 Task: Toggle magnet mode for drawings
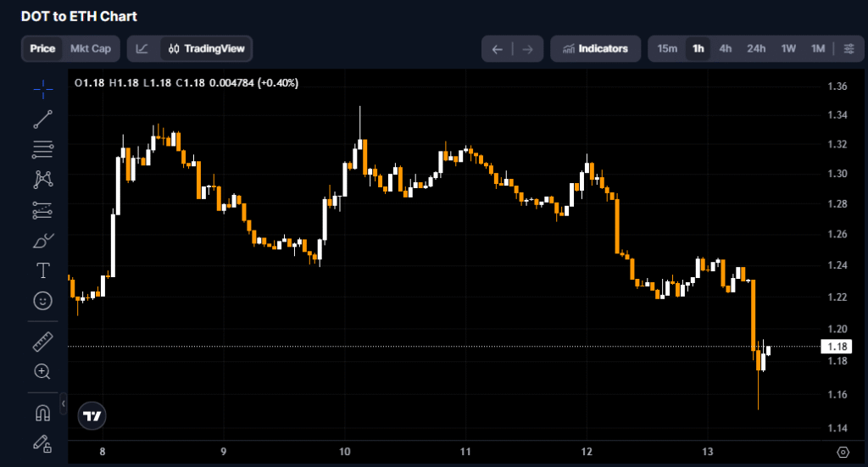coord(42,413)
